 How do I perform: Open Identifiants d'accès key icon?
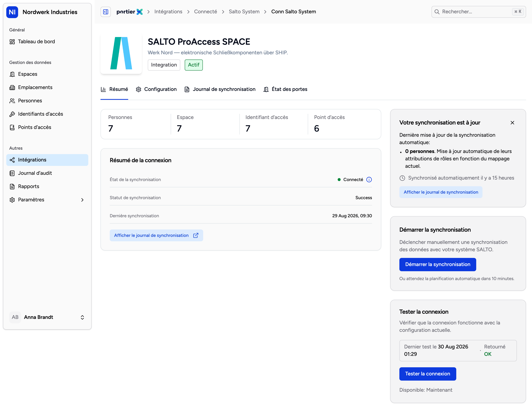[x=12, y=114]
